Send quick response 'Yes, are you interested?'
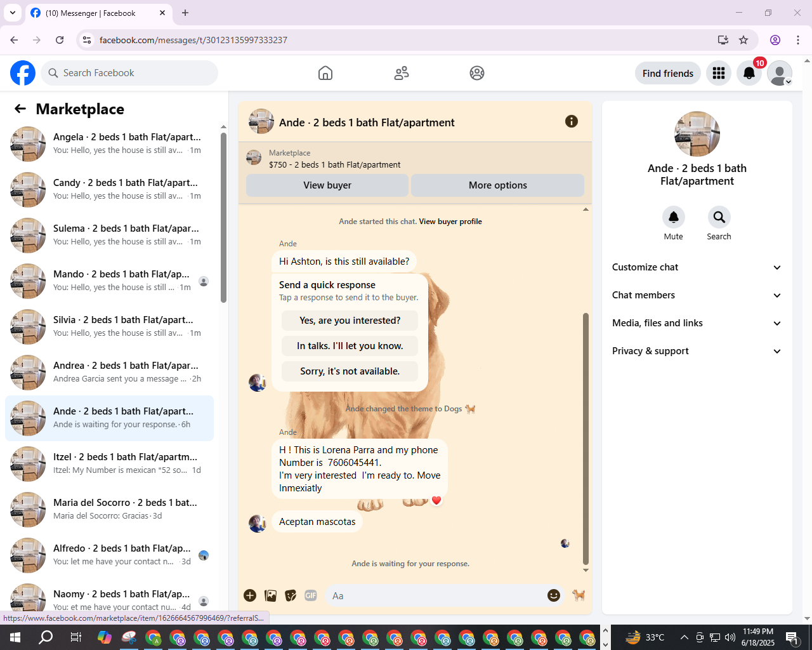This screenshot has height=650, width=812. [x=350, y=321]
